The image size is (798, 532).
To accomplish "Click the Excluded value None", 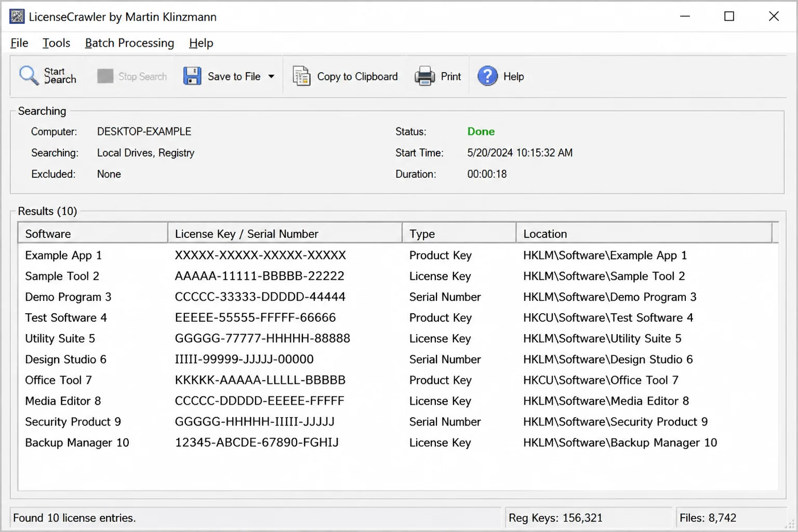I will pos(109,174).
